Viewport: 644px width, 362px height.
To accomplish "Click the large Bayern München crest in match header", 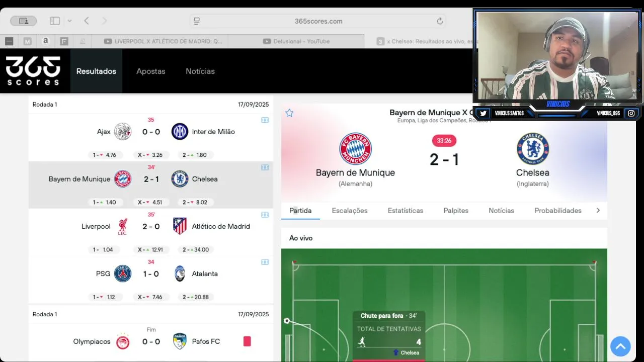I will 356,149.
